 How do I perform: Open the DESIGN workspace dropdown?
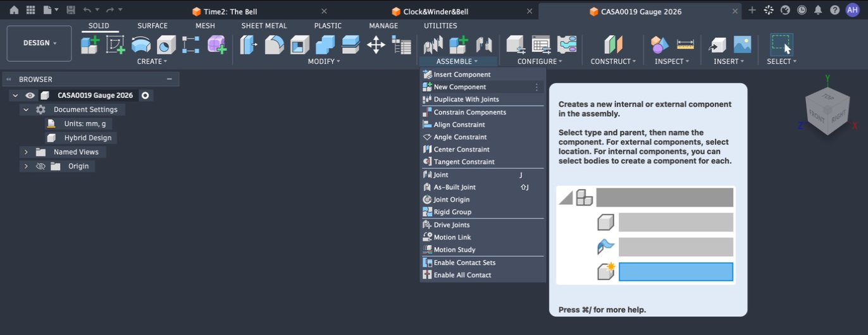39,43
